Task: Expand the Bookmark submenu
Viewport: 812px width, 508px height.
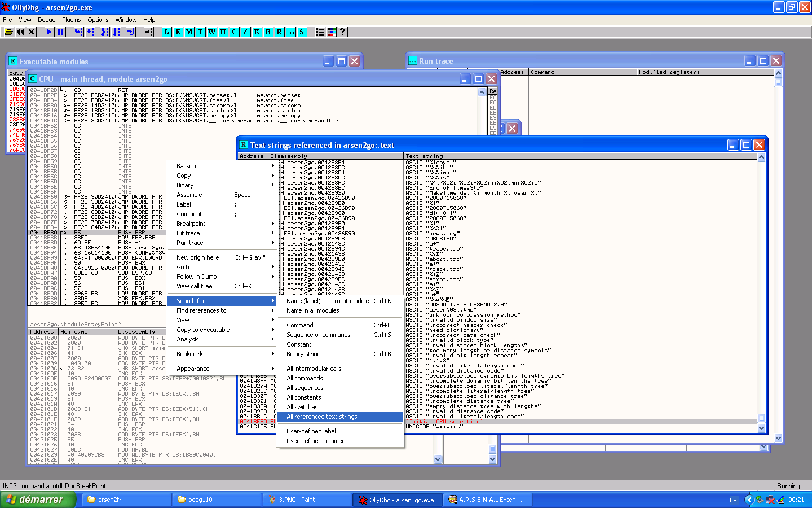Action: [221, 354]
